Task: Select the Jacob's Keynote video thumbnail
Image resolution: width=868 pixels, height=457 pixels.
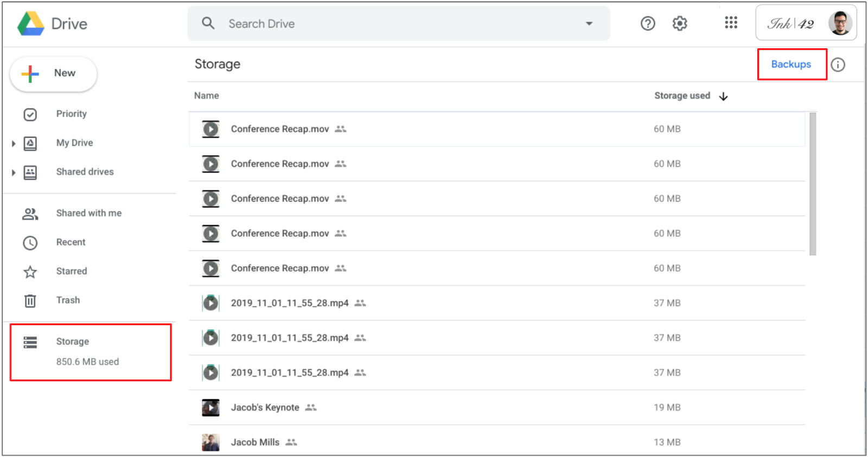Action: pos(210,408)
